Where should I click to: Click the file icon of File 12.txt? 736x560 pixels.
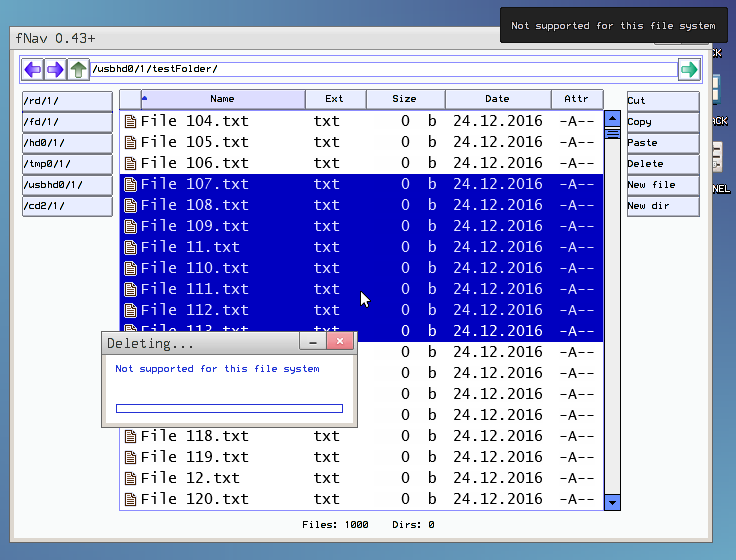(x=130, y=478)
